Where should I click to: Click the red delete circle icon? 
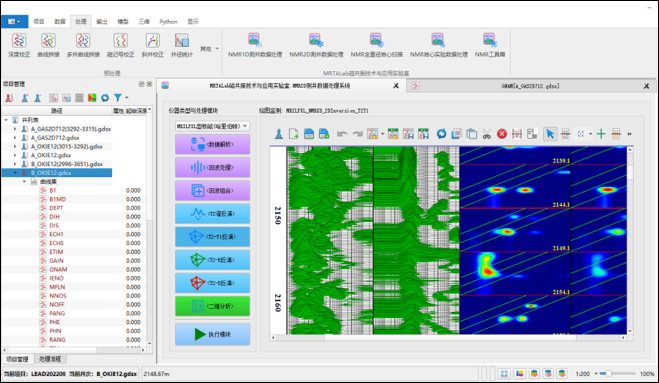pos(502,134)
